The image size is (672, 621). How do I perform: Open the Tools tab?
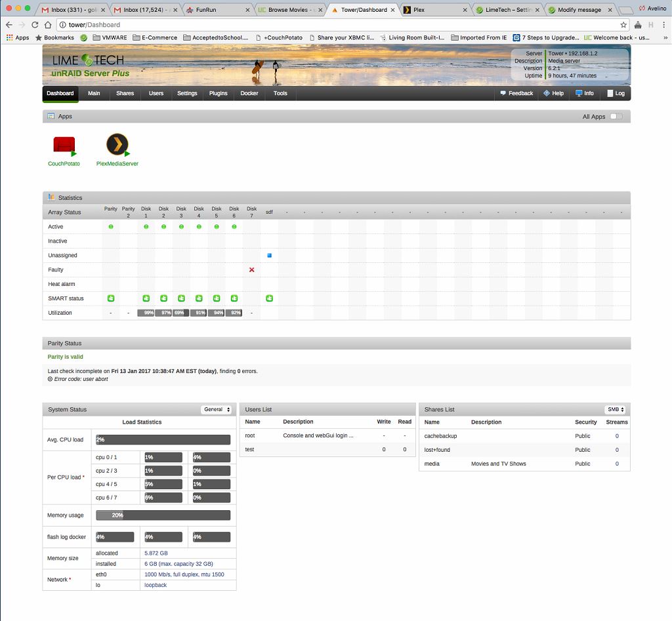(x=280, y=93)
